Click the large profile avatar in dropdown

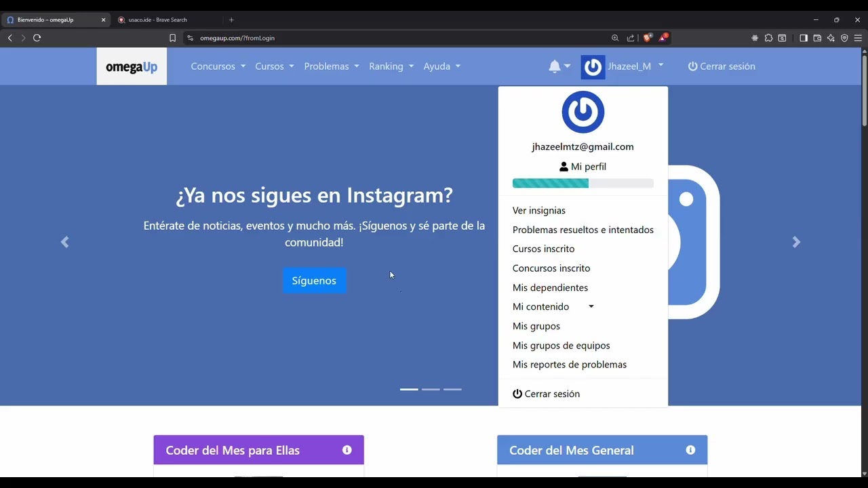tap(583, 113)
